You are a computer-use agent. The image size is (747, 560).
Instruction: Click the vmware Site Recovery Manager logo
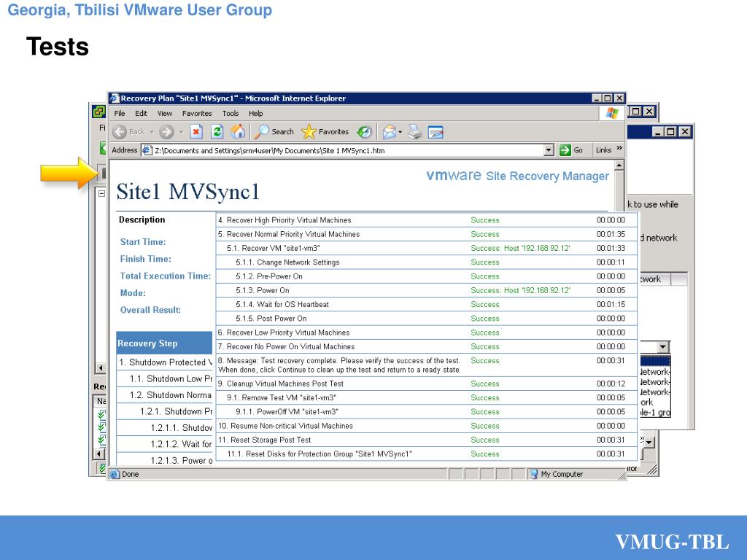tap(517, 176)
